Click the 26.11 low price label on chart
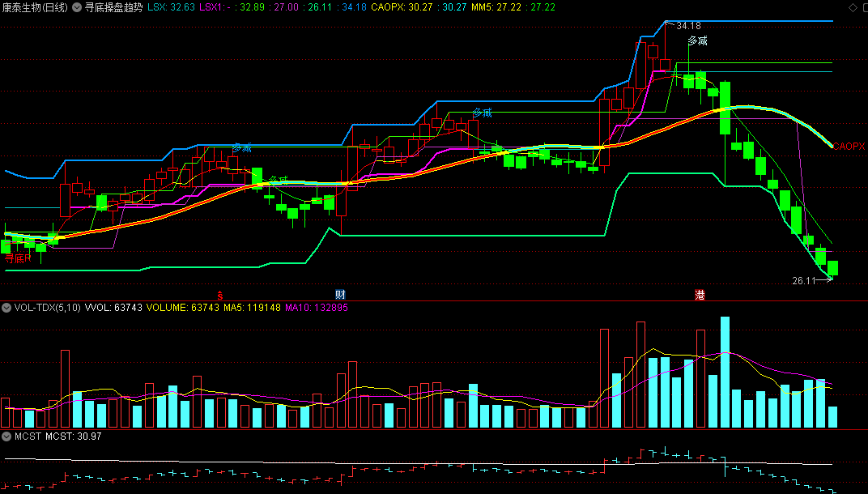Image resolution: width=868 pixels, height=494 pixels. [x=804, y=281]
